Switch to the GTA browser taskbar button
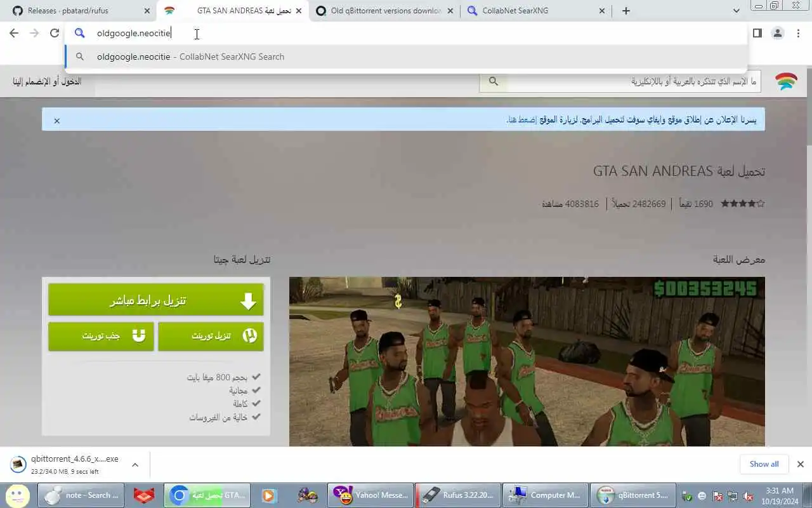 click(x=207, y=495)
